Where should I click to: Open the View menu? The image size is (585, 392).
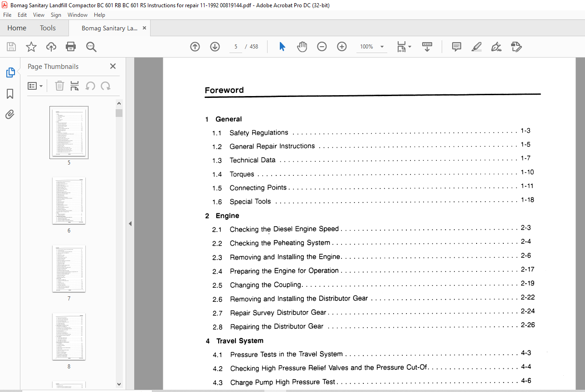(39, 15)
